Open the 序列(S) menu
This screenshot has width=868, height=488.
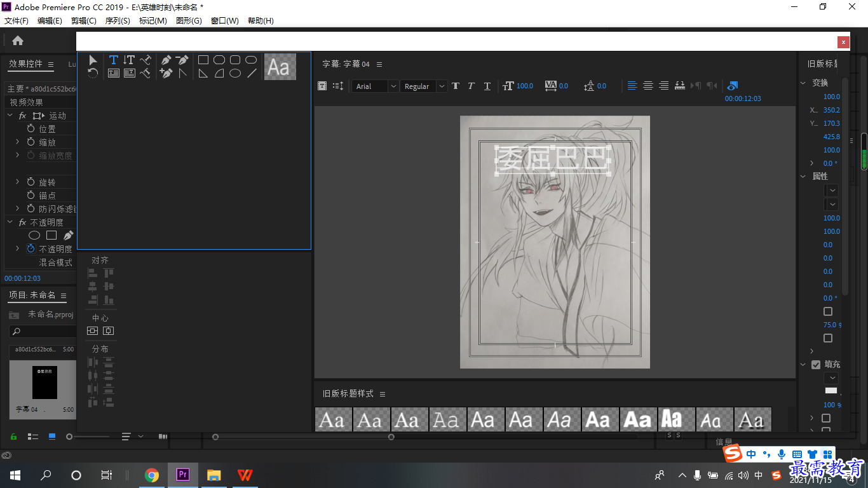tap(118, 20)
